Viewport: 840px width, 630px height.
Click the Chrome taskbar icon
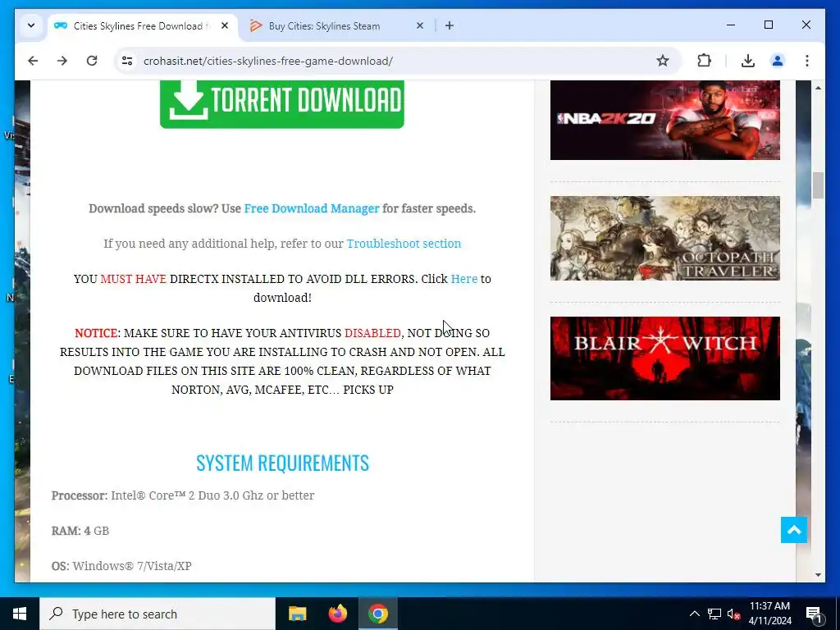coord(377,614)
